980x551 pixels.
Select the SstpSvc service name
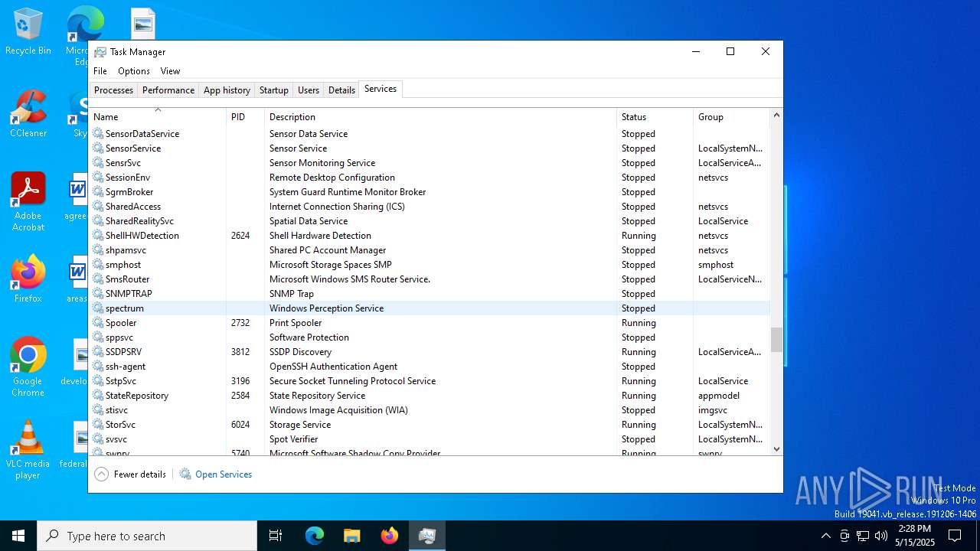pyautogui.click(x=121, y=380)
